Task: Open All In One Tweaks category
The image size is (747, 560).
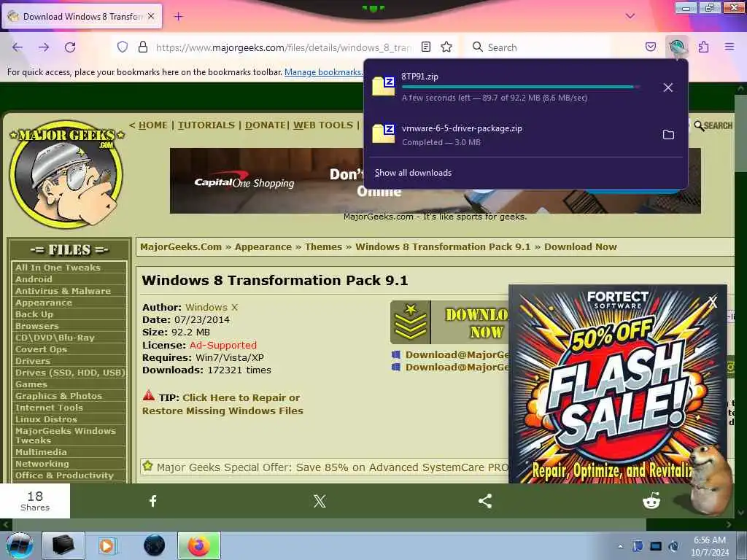Action: click(58, 268)
